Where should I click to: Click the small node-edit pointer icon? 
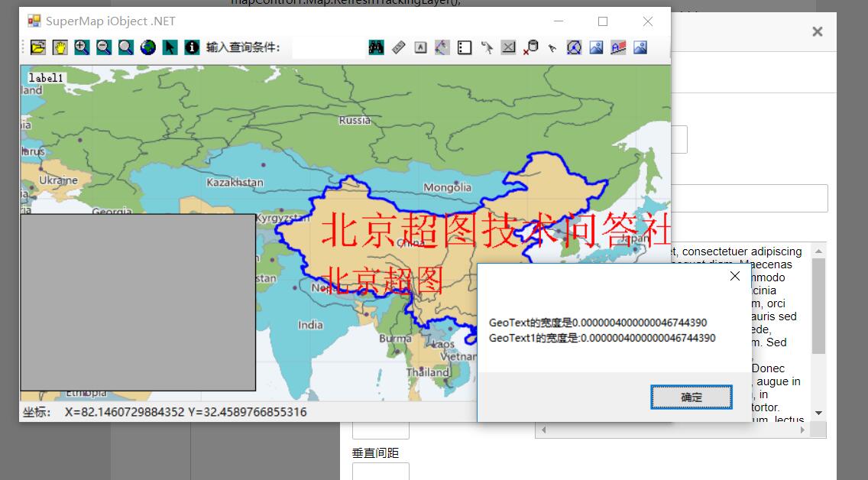tap(552, 47)
